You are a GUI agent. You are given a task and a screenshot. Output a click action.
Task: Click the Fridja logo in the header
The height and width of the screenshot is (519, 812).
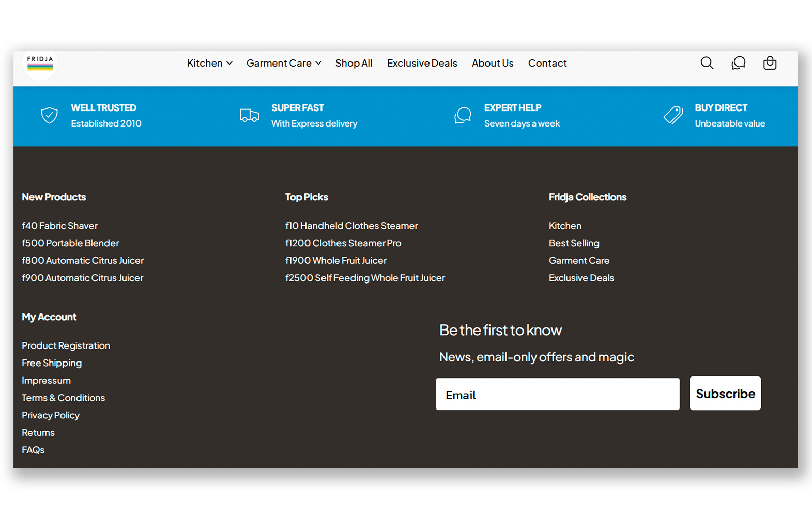(x=40, y=64)
